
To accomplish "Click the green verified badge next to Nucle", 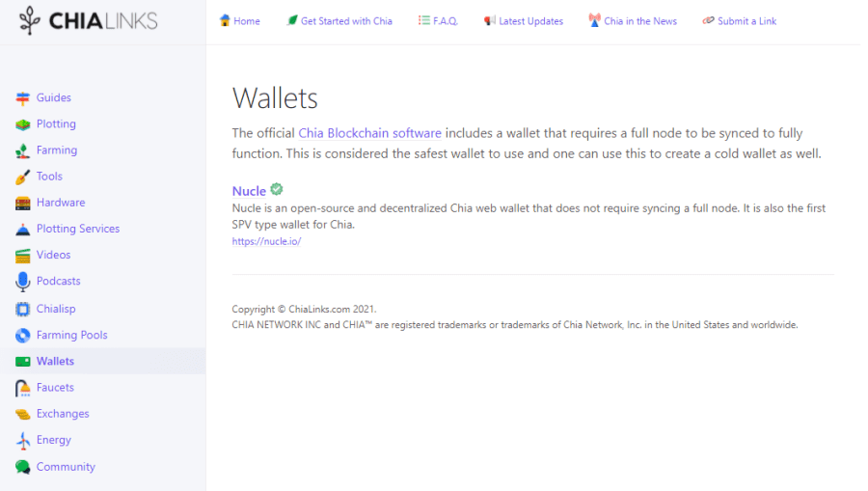I will tap(277, 189).
